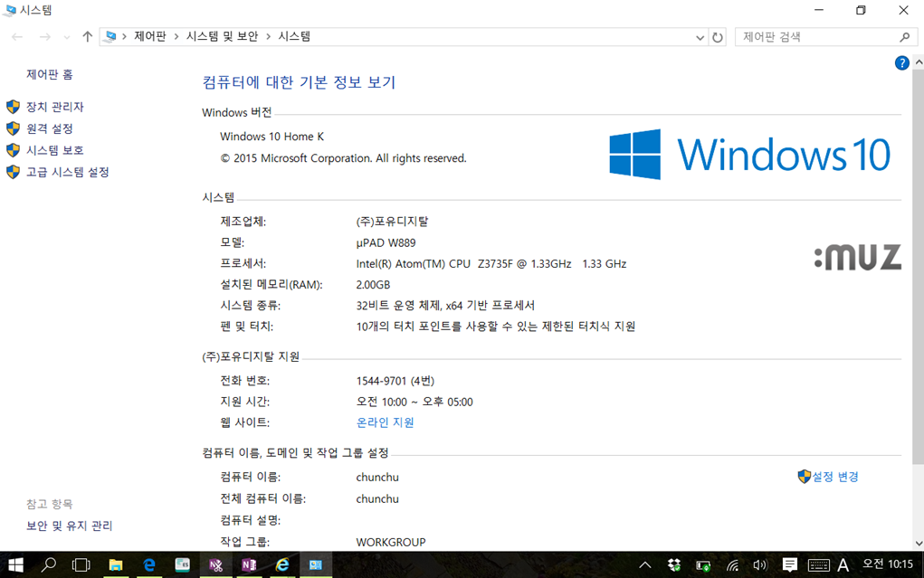This screenshot has width=924, height=578.
Task: Open touch keyboard tray icon
Action: coord(818,565)
